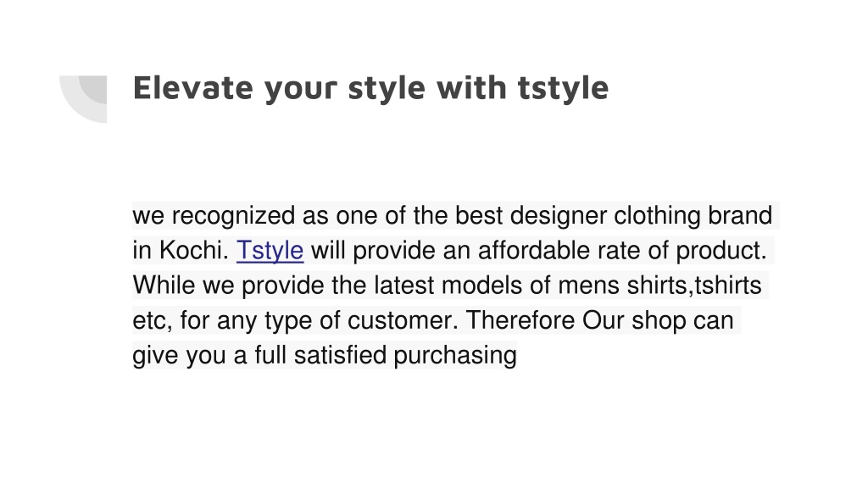
Task: Click the word 'customer' in the paragraph
Action: (x=403, y=320)
